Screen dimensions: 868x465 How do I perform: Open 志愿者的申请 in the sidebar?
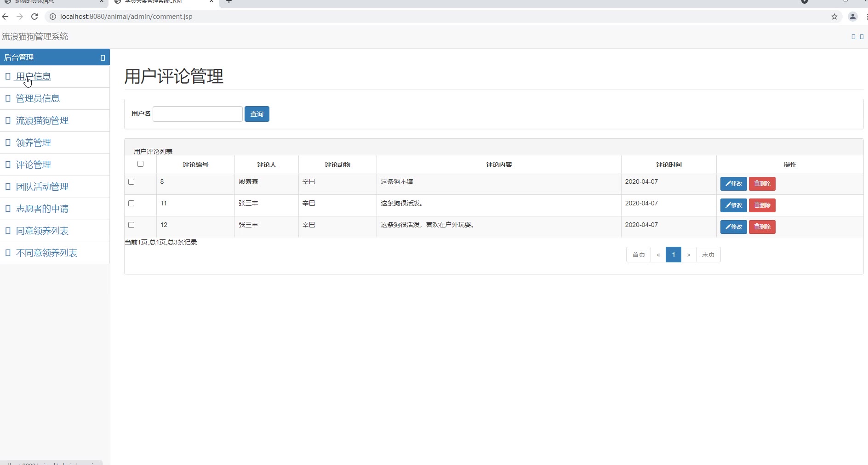[42, 209]
